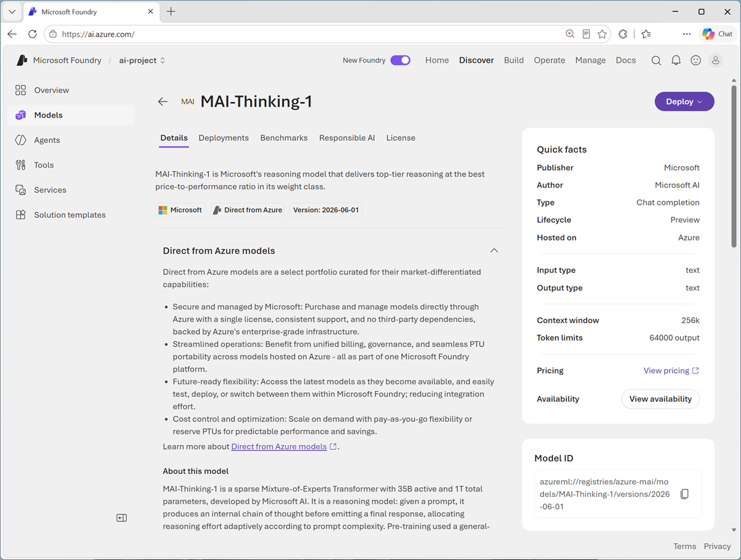Open the Solution templates icon
Image resolution: width=741 pixels, height=560 pixels.
tap(21, 215)
